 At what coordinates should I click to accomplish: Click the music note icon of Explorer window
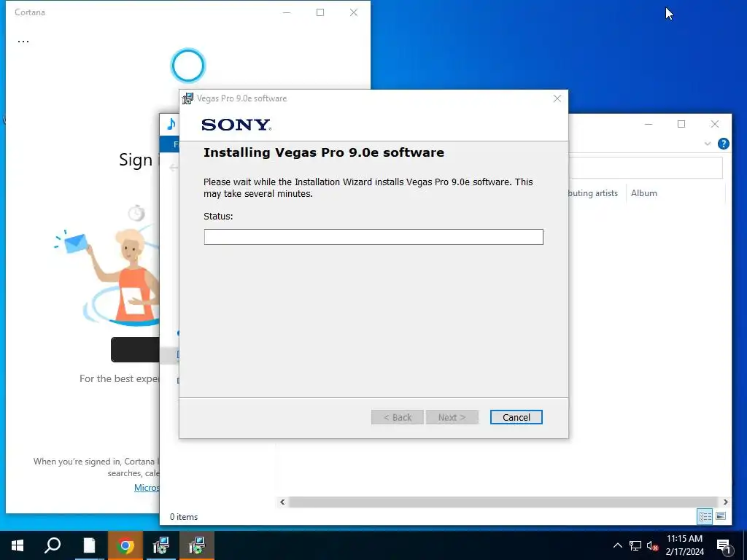coord(171,124)
